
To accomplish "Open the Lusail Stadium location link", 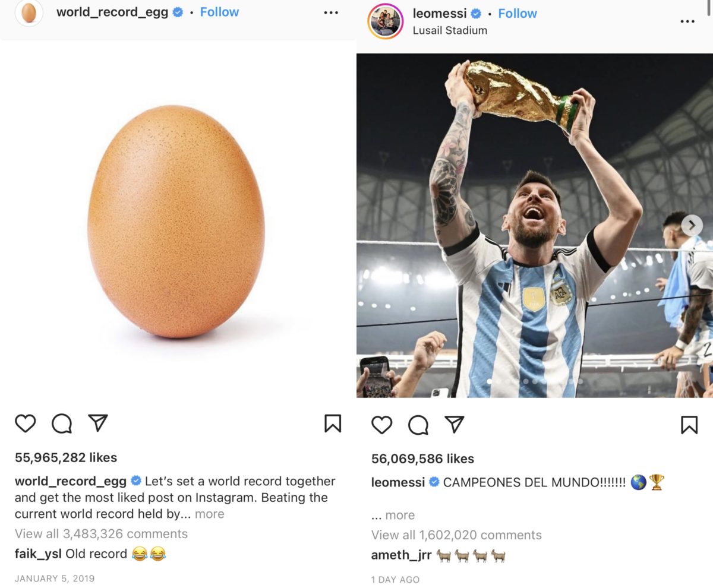I will (450, 30).
